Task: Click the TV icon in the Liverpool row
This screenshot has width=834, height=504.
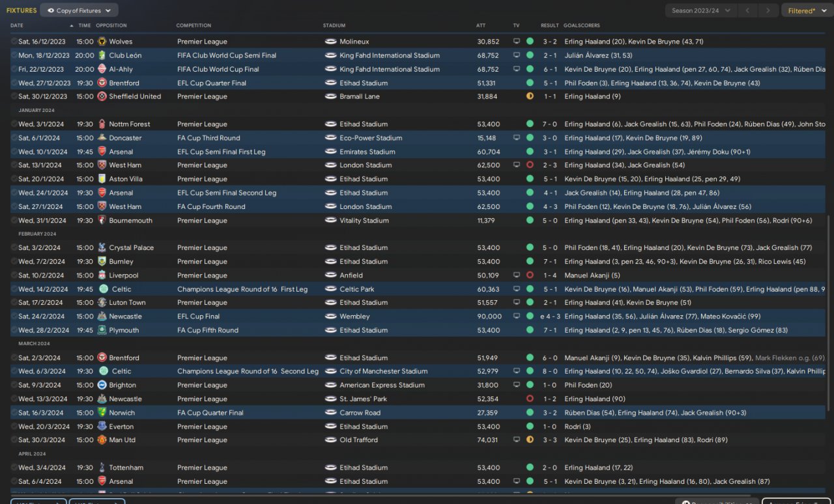Action: click(517, 275)
